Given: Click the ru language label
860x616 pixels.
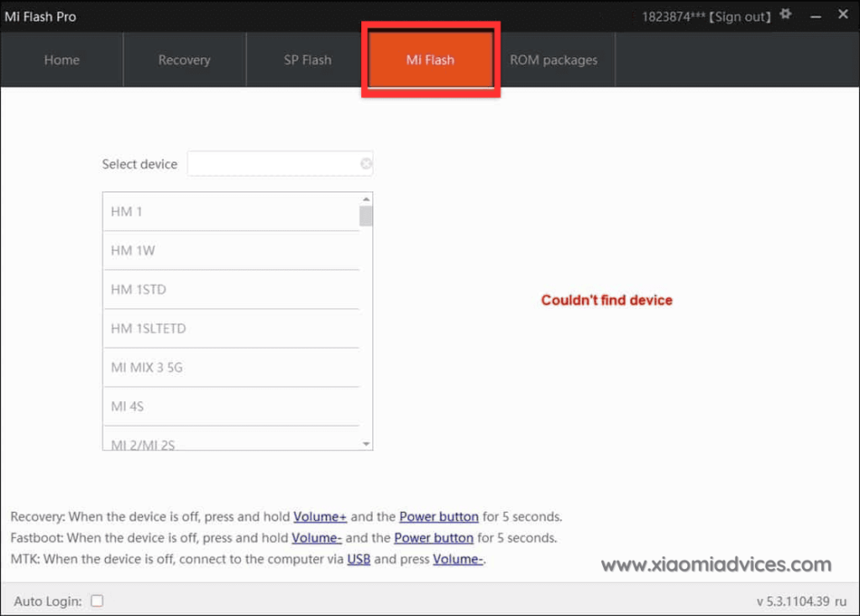Looking at the screenshot, I should (841, 601).
